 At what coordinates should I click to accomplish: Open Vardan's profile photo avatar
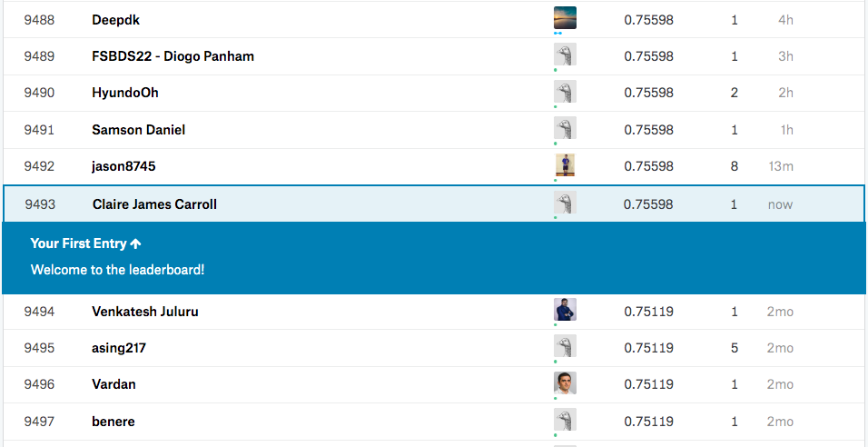click(565, 383)
